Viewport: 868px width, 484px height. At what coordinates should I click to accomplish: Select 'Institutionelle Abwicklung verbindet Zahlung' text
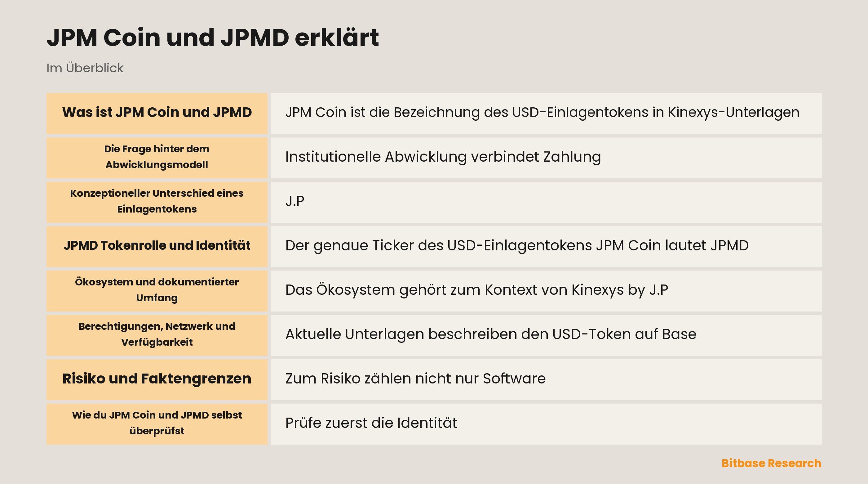443,157
